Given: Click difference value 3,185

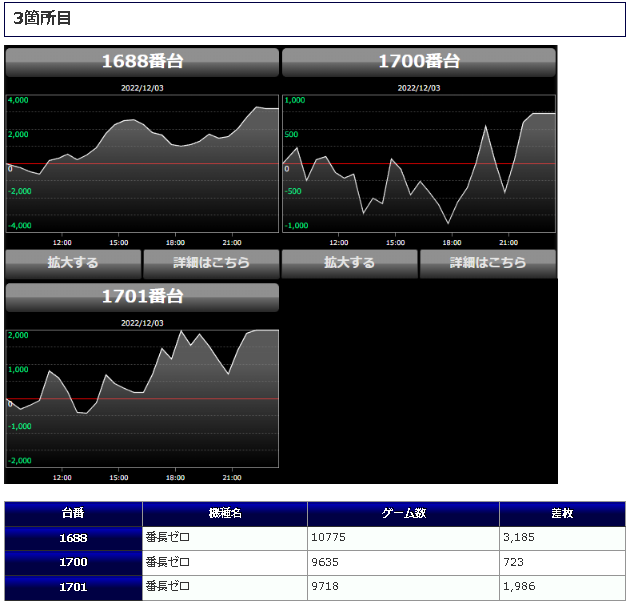Looking at the screenshot, I should (519, 537).
